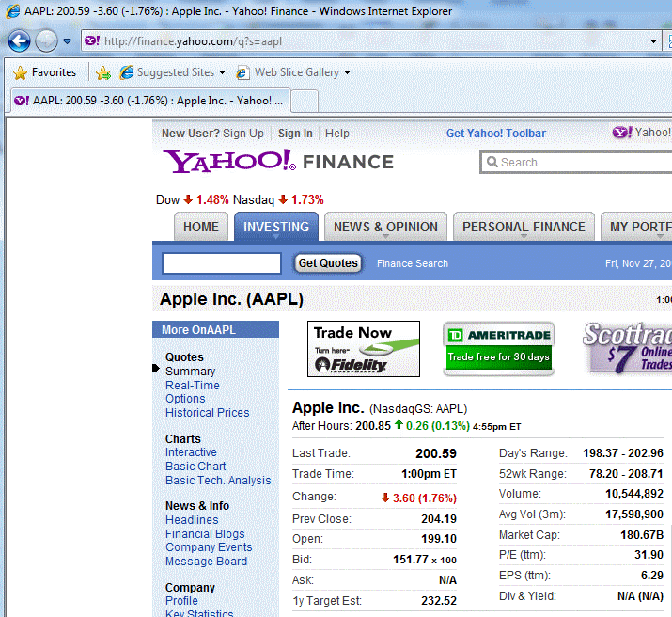Expand the Suggested Sites dropdown arrow
672x617 pixels.
pos(222,72)
